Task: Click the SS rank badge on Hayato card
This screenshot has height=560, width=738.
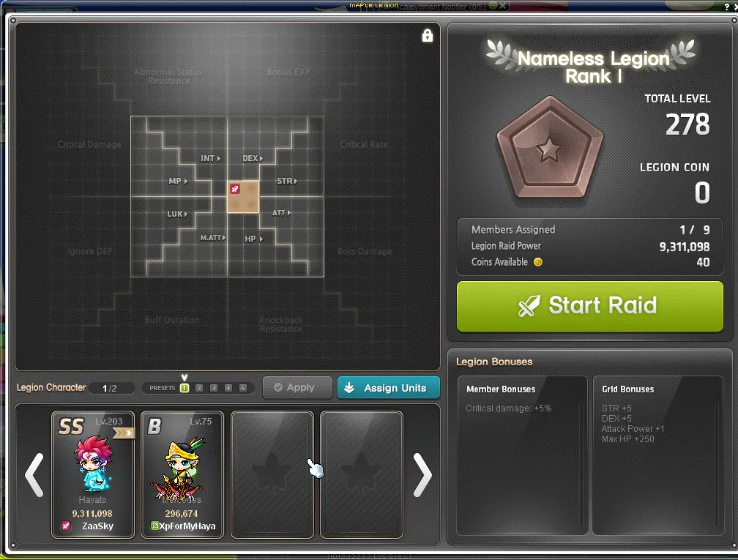Action: point(71,426)
